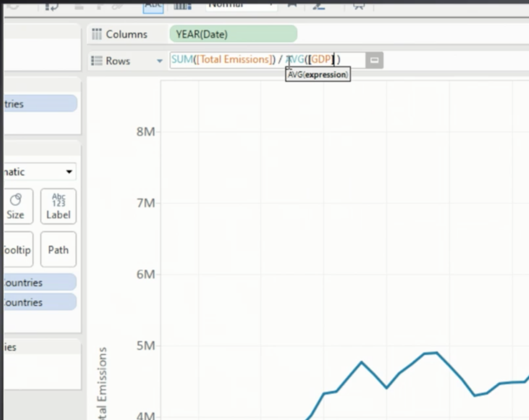Image resolution: width=529 pixels, height=420 pixels.
Task: Click the Columns shelf grid icon
Action: point(97,34)
